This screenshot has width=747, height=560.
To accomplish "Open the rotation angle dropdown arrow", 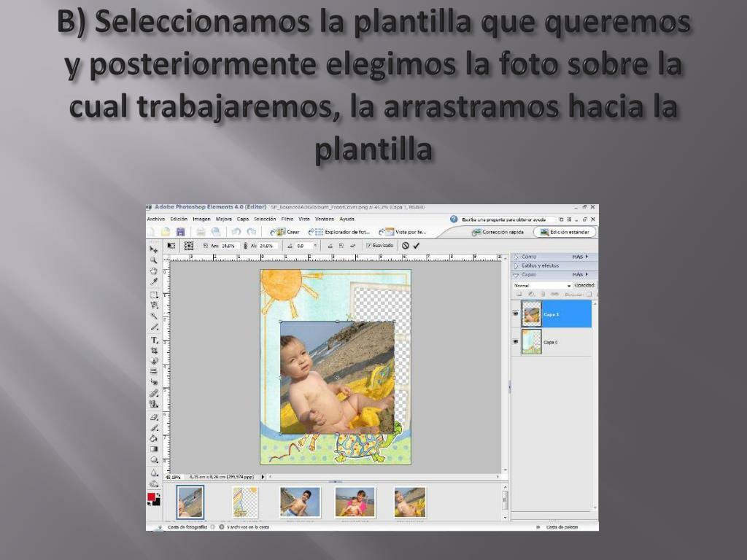I will point(315,246).
